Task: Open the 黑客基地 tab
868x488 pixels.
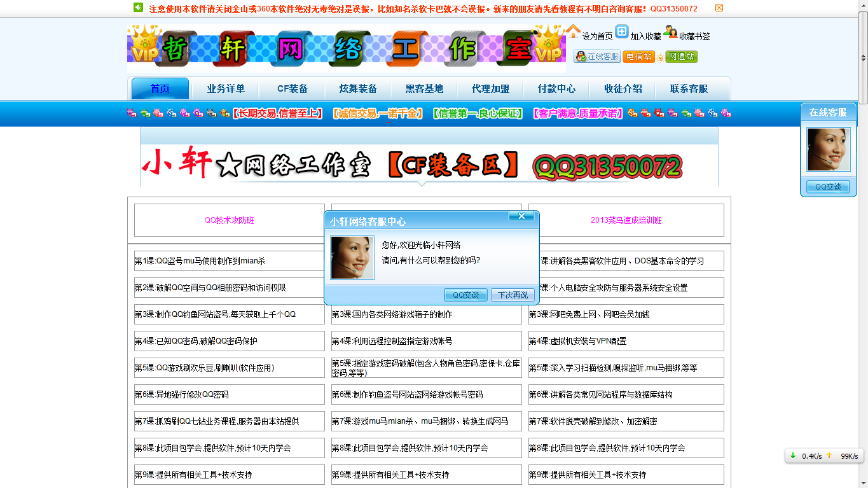Action: (424, 89)
